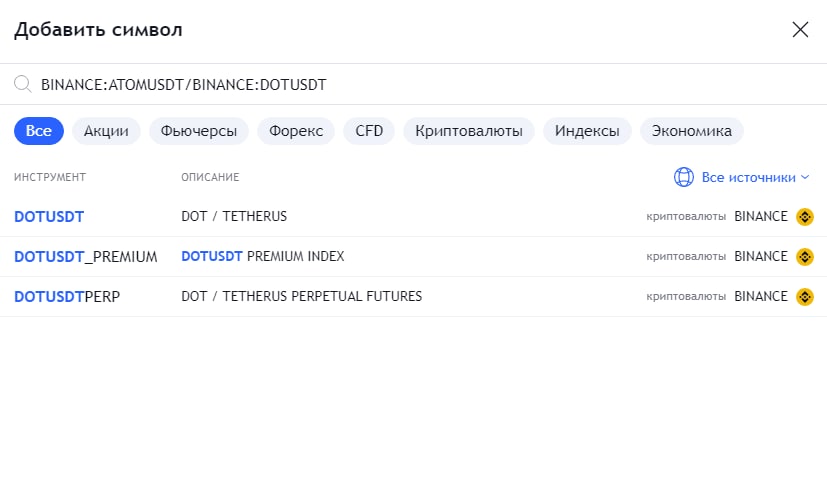The height and width of the screenshot is (477, 827).
Task: Click криптовалюты type label in DOTUSDTPERP row
Action: pos(686,297)
